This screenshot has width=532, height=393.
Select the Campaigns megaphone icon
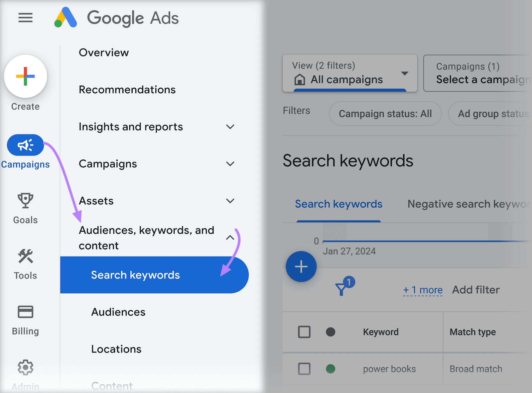click(x=25, y=145)
